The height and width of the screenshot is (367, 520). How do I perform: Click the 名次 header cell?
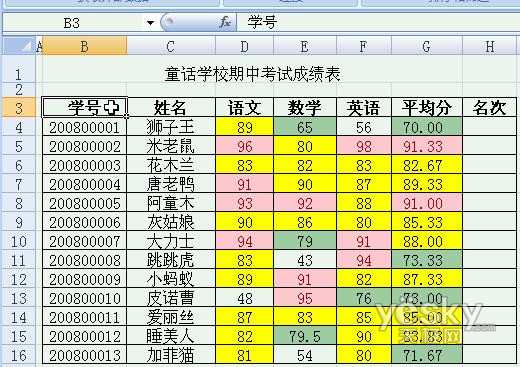(490, 108)
